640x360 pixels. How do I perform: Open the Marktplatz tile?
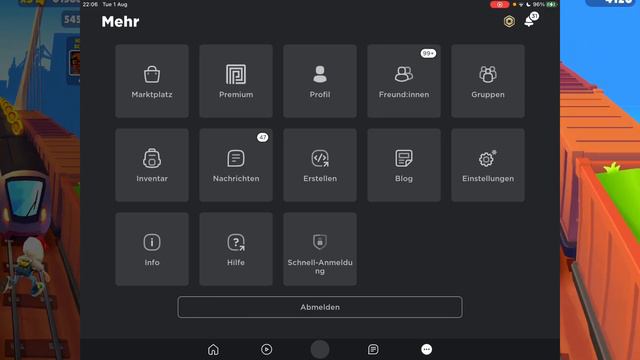pos(152,81)
